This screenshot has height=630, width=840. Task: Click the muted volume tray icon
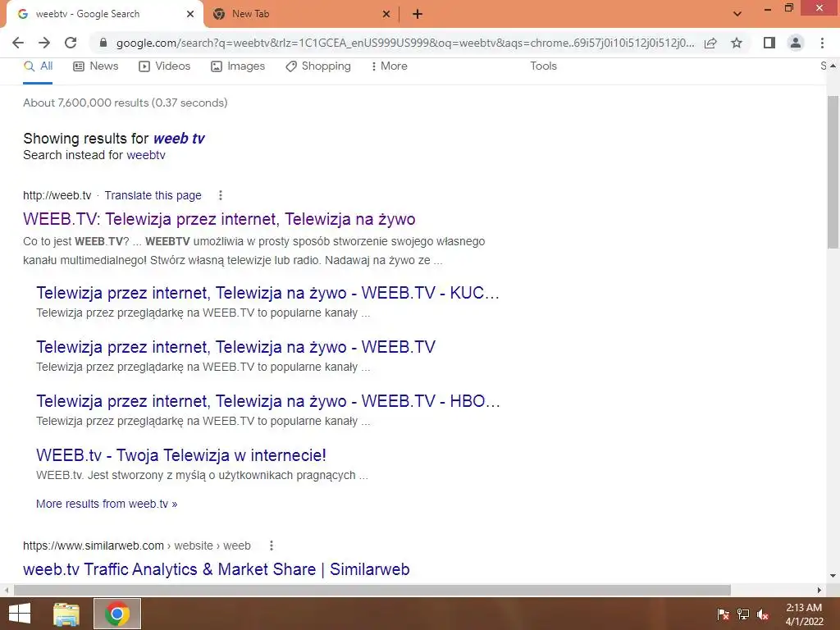[x=763, y=614]
